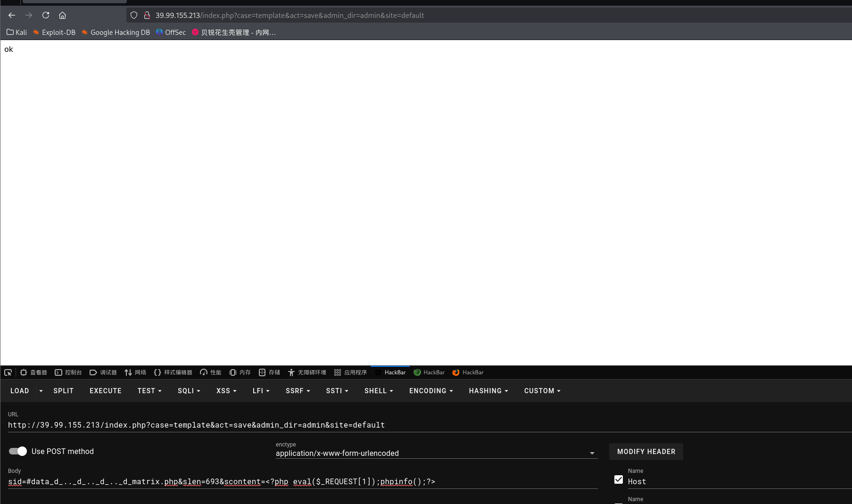Open the SSTI dropdown menu
This screenshot has height=504, width=852.
337,391
